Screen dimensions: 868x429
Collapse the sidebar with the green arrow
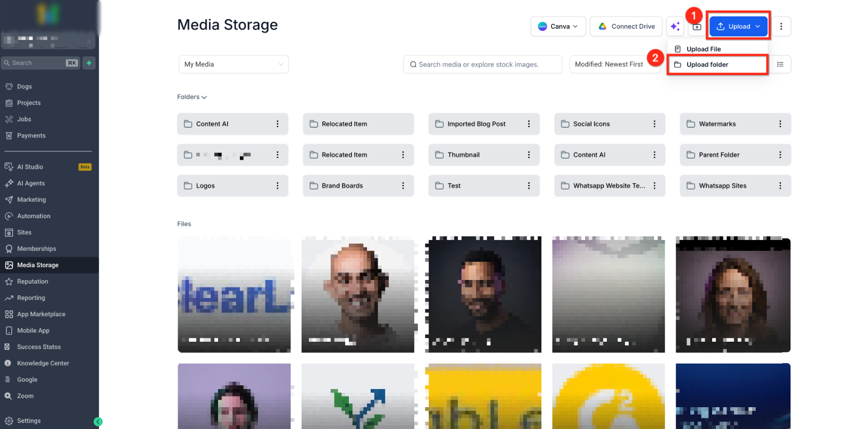(x=98, y=422)
